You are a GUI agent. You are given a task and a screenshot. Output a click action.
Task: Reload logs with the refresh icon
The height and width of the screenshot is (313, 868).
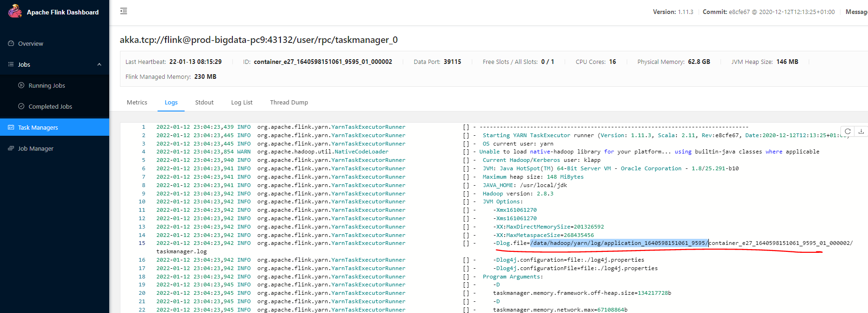[x=848, y=132]
